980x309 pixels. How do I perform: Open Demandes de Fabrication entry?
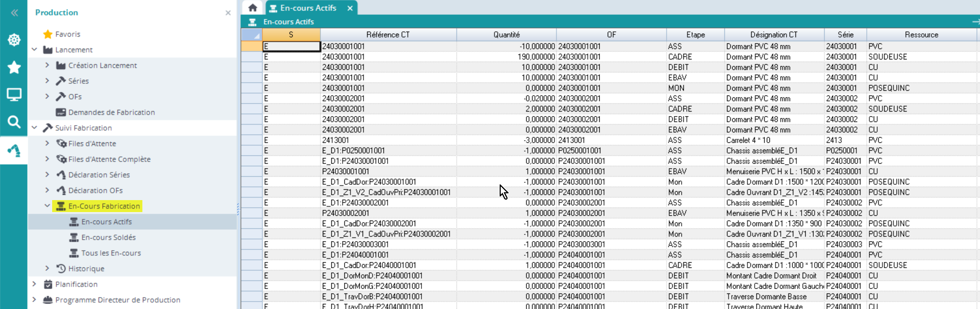point(111,113)
